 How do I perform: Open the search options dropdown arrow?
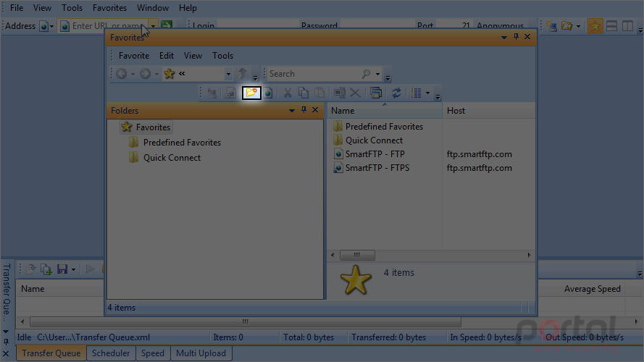(x=378, y=75)
